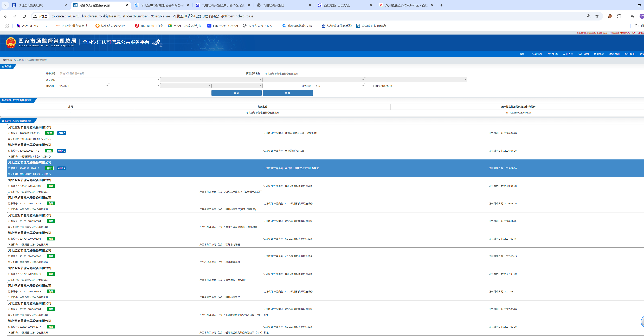This screenshot has height=336, width=644.
Task: Open the organization row 河北圣旭节能电器设备有限公司
Action: click(325, 113)
